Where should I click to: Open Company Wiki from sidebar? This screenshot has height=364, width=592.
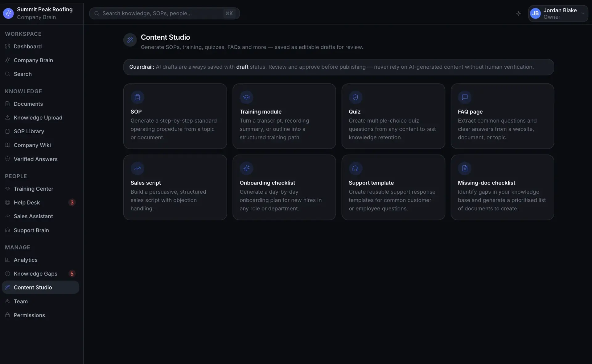(40, 145)
